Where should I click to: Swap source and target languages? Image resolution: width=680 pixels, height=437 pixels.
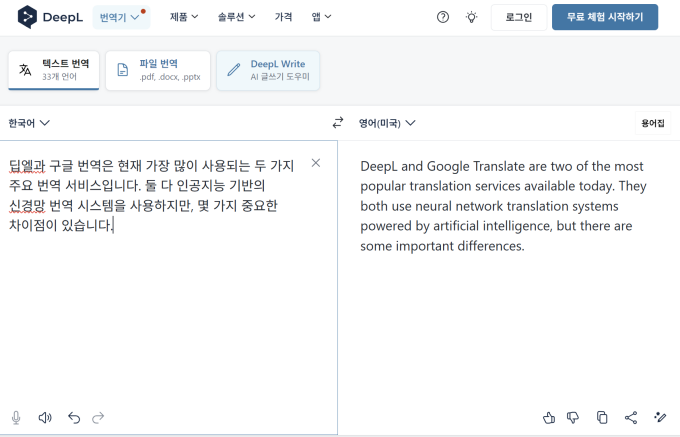338,123
